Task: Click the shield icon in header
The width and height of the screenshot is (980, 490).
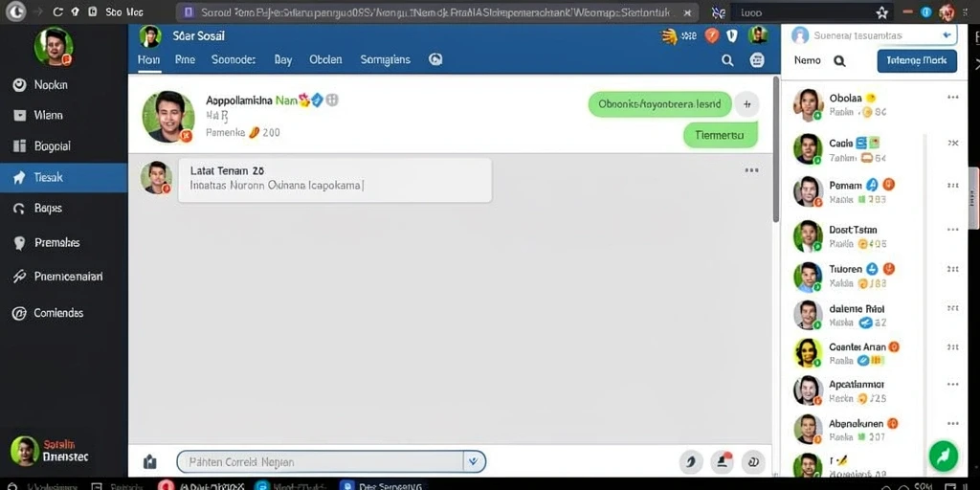Action: coord(732,35)
